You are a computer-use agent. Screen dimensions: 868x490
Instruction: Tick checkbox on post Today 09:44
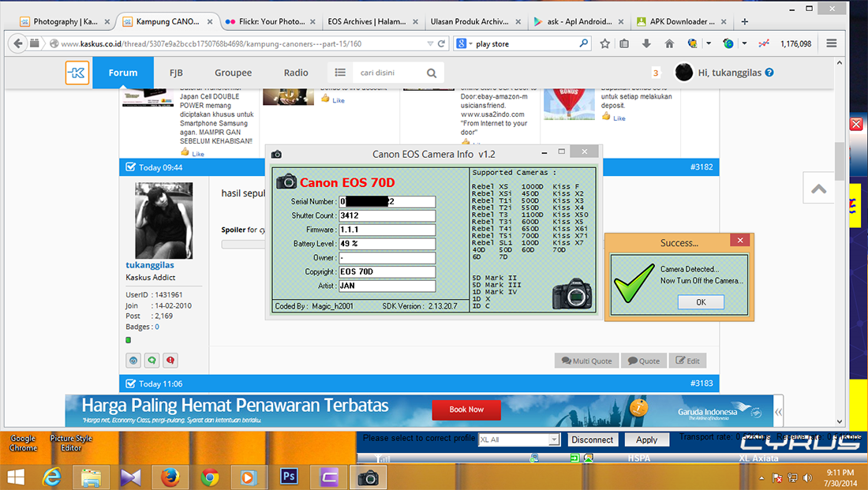point(131,166)
